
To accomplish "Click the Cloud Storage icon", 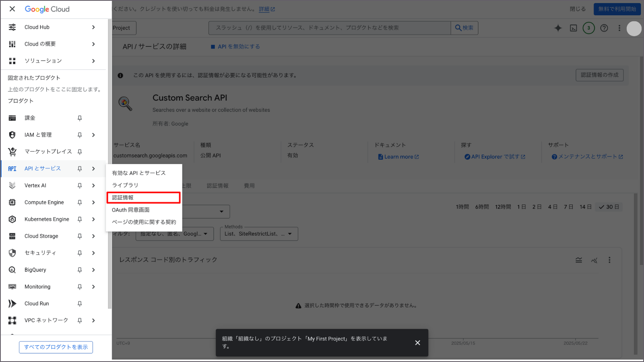I will click(12, 236).
